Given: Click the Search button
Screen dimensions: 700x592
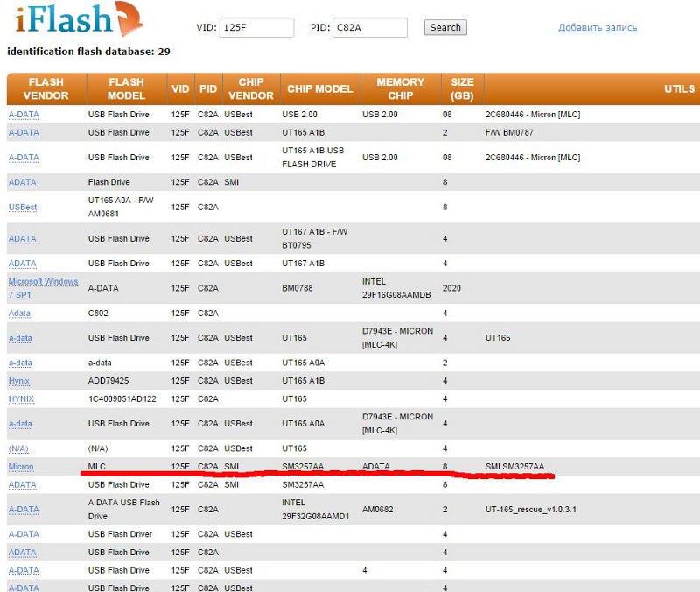Looking at the screenshot, I should [445, 27].
